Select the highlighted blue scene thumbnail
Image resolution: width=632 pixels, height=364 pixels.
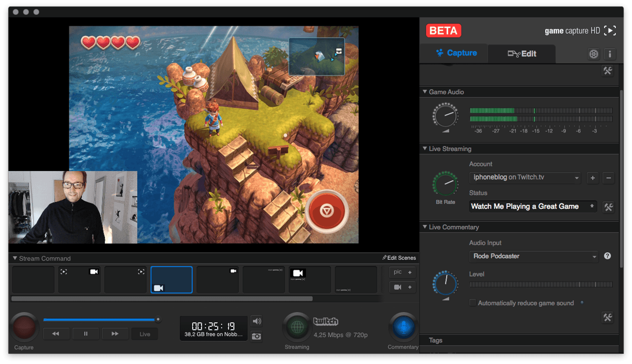coord(172,280)
